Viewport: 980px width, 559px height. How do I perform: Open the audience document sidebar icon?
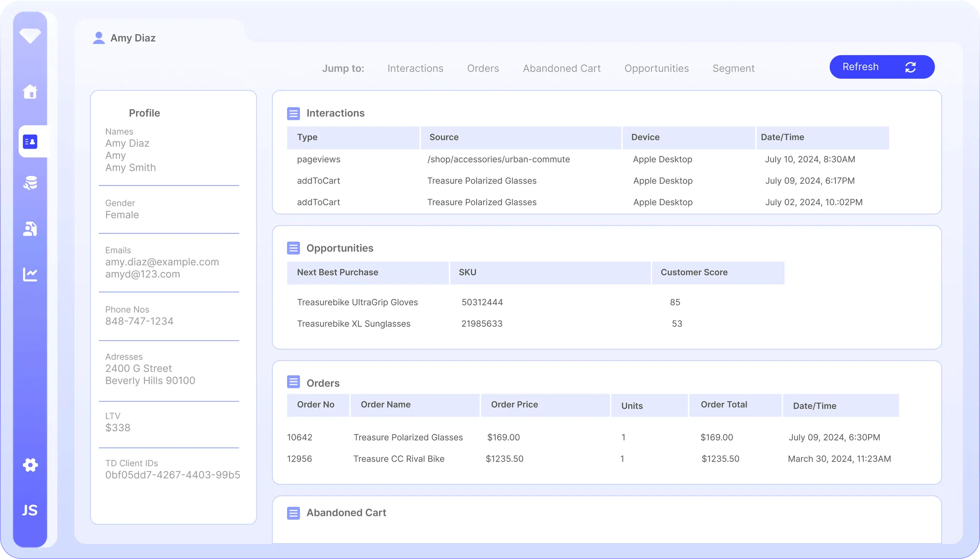(x=30, y=229)
